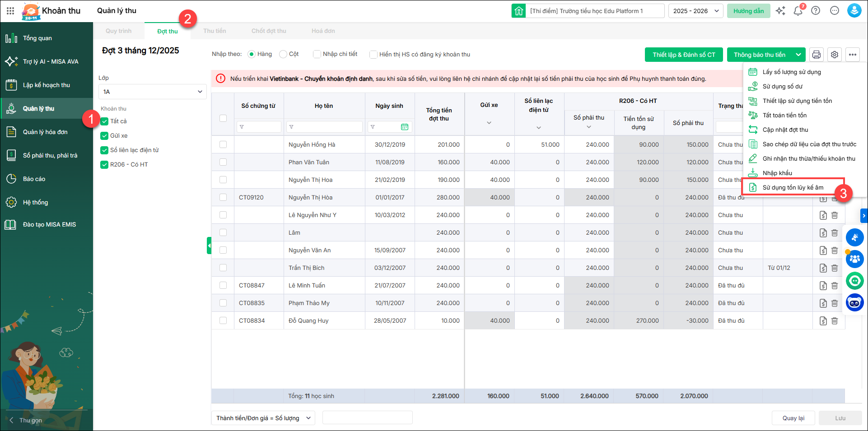The image size is (868, 431).
Task: Open the app launcher grid icon
Action: (x=10, y=11)
